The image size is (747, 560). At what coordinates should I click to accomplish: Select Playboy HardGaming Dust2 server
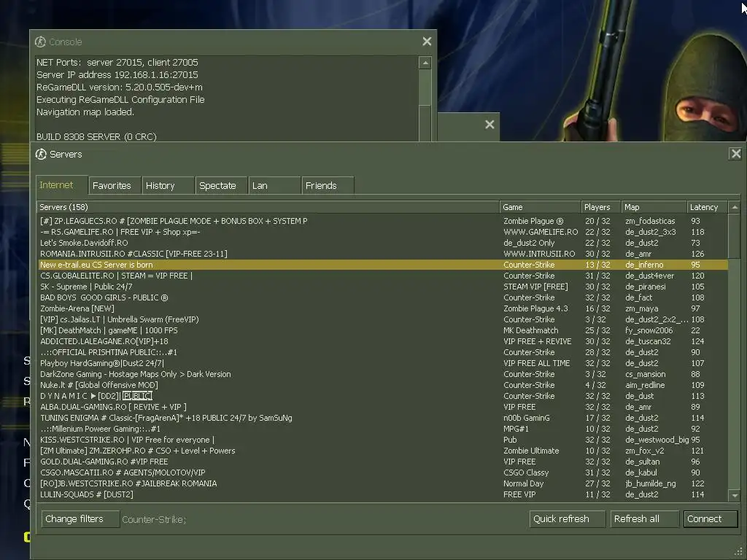coord(383,363)
